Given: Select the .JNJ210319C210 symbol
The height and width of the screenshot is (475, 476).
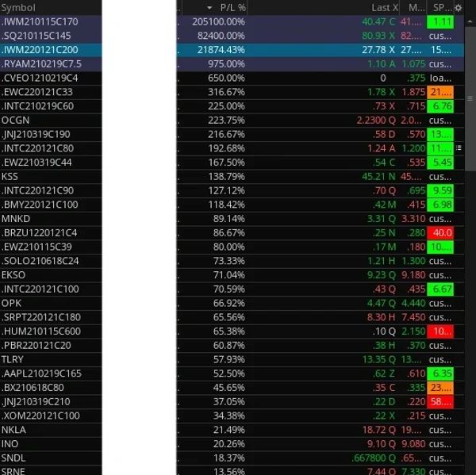Looking at the screenshot, I should (x=36, y=401).
